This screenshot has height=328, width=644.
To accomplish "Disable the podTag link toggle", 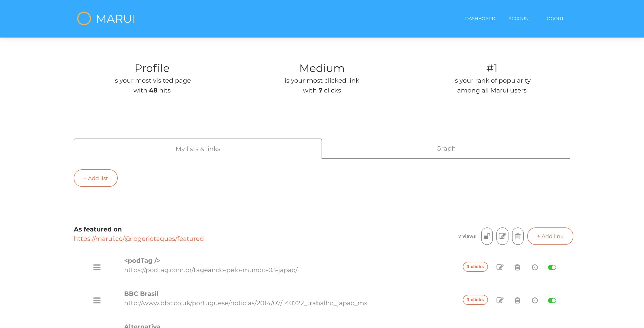I will click(x=552, y=267).
